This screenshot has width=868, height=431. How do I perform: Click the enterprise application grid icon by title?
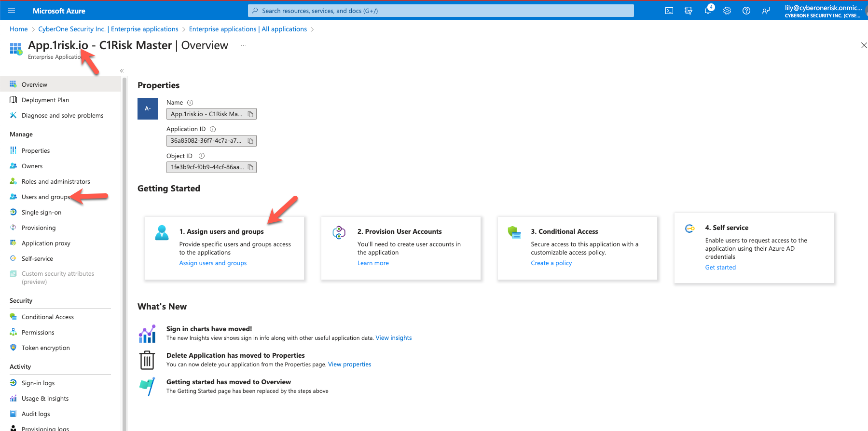click(16, 49)
